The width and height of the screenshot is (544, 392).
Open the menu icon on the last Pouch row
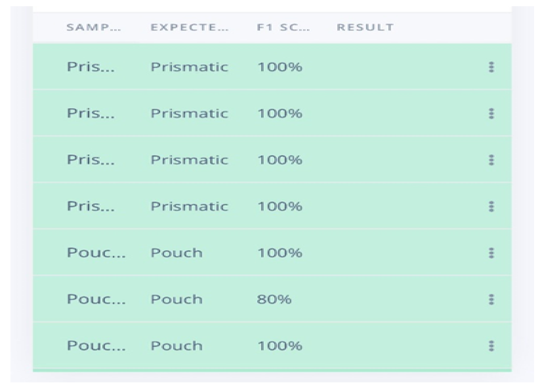point(492,346)
